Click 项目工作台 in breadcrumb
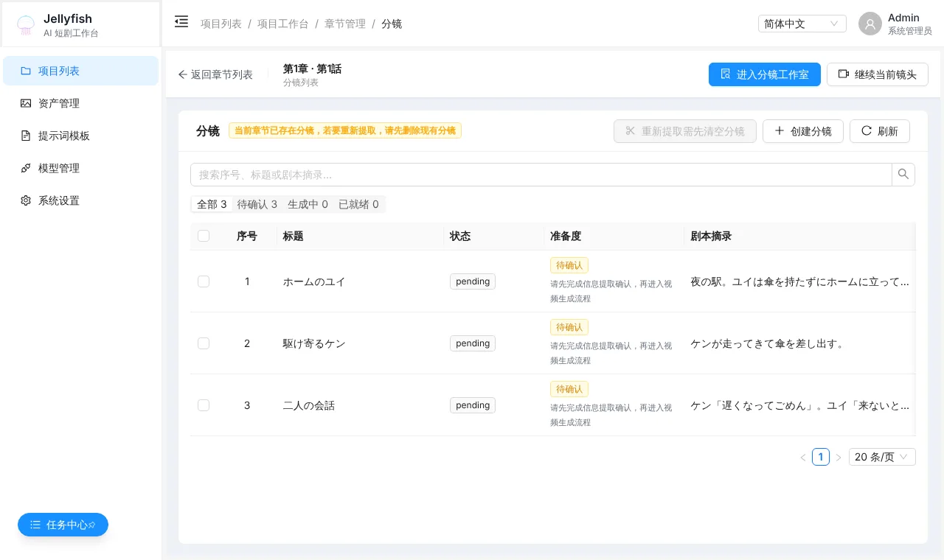 [283, 24]
